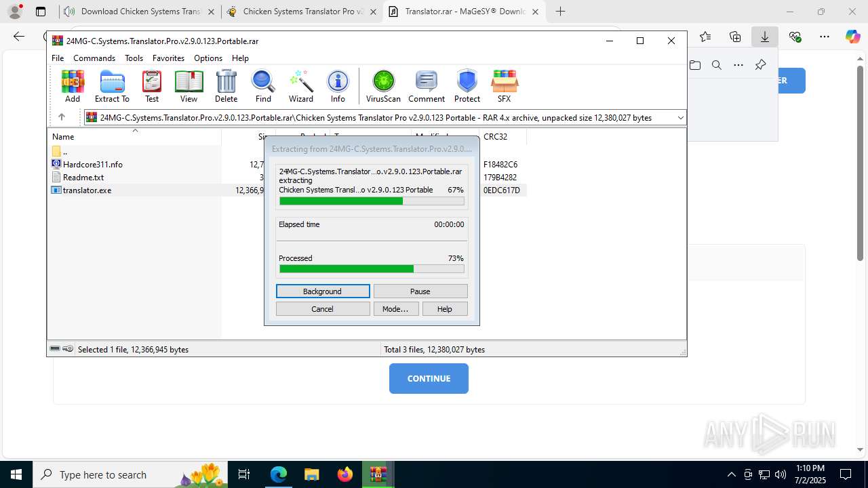Open the Tools menu

(134, 58)
